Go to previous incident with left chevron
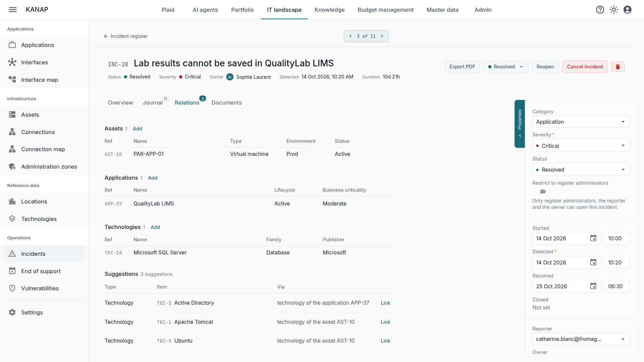The height and width of the screenshot is (362, 644). click(351, 36)
